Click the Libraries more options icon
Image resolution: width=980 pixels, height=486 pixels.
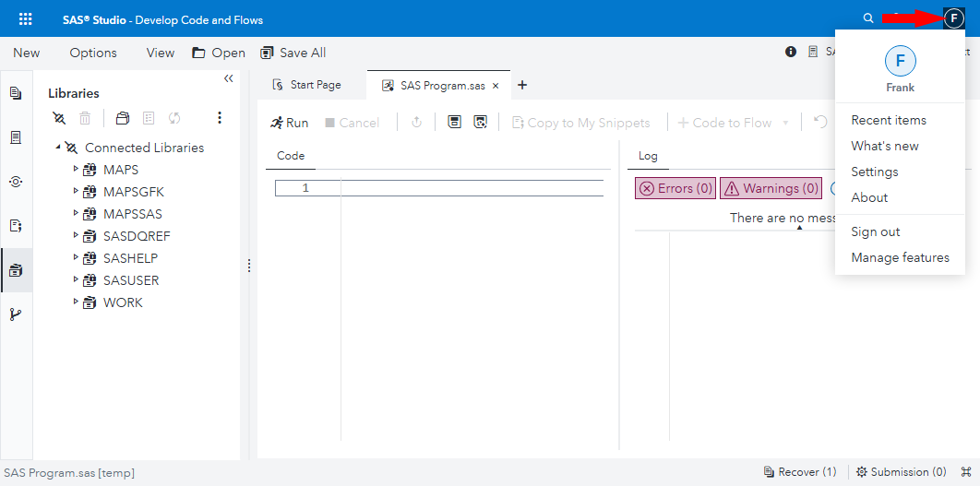[220, 118]
